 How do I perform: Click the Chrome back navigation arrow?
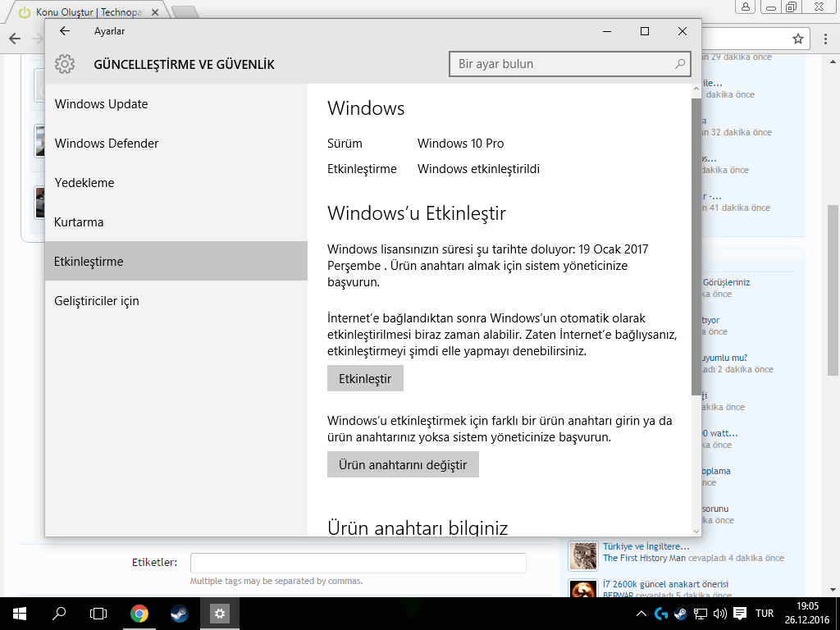(15, 39)
